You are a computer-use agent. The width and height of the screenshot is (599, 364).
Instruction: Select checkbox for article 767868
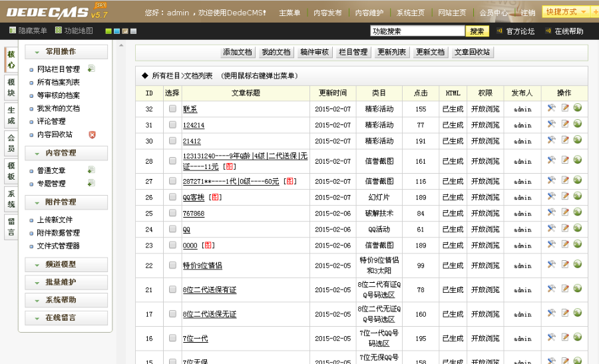pos(172,213)
